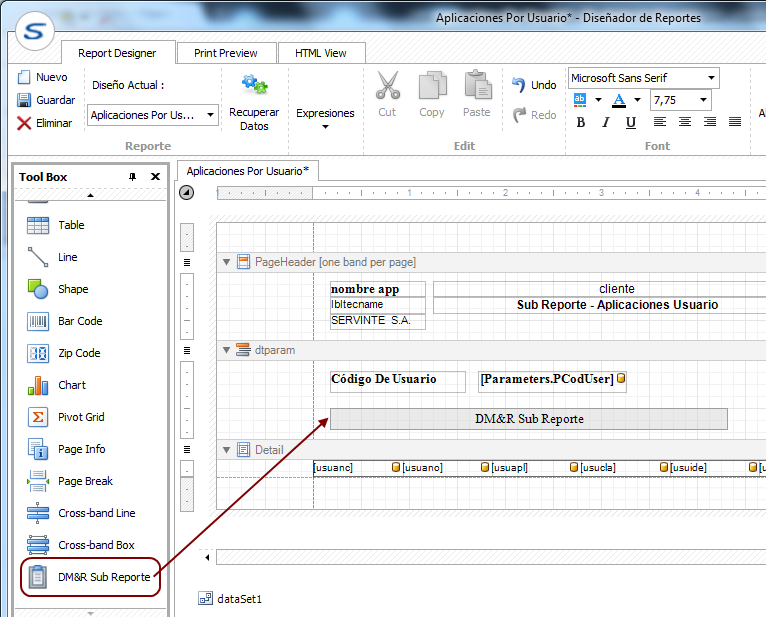
Task: Select the Pivot Grid tool
Action: [80, 417]
